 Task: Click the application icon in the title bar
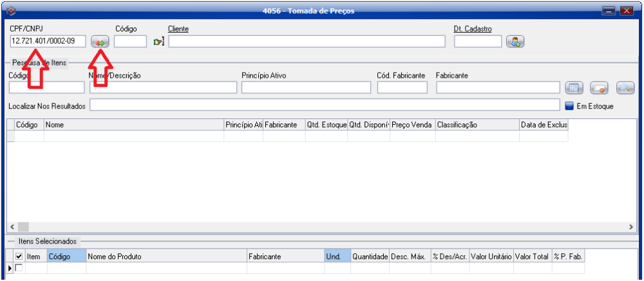[10, 10]
